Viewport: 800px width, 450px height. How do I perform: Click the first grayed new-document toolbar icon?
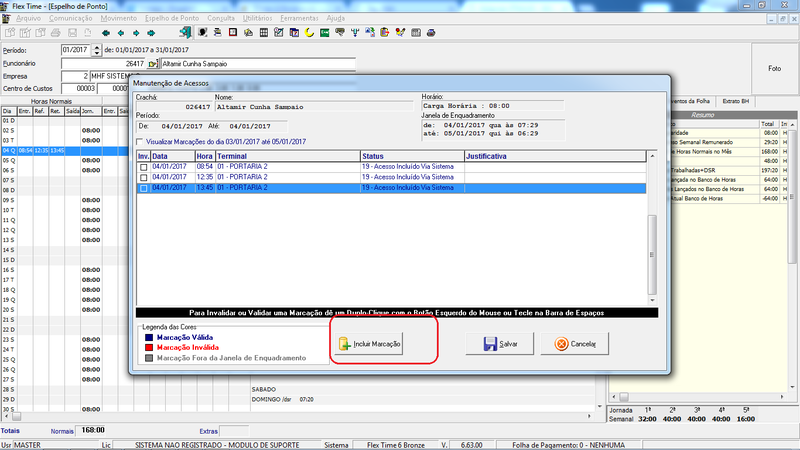pyautogui.click(x=10, y=33)
